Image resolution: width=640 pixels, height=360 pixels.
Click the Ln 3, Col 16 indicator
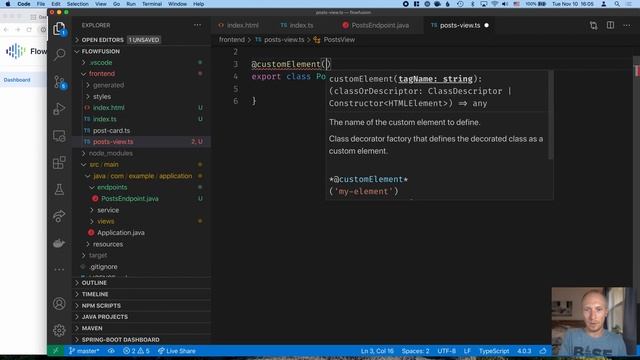click(x=377, y=351)
